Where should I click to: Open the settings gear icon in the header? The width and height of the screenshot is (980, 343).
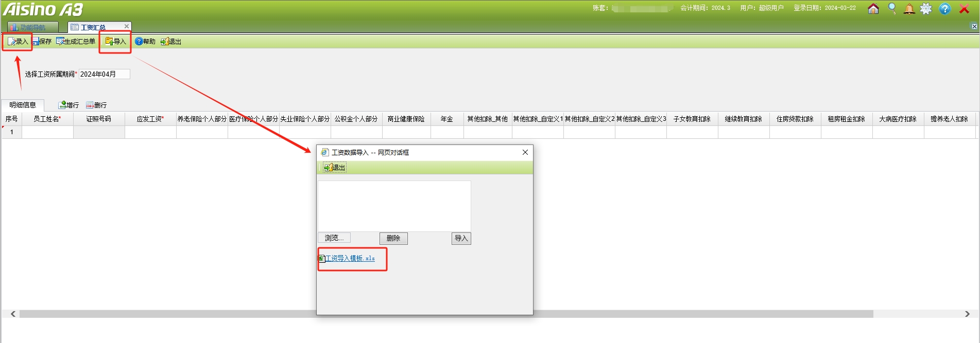[926, 9]
